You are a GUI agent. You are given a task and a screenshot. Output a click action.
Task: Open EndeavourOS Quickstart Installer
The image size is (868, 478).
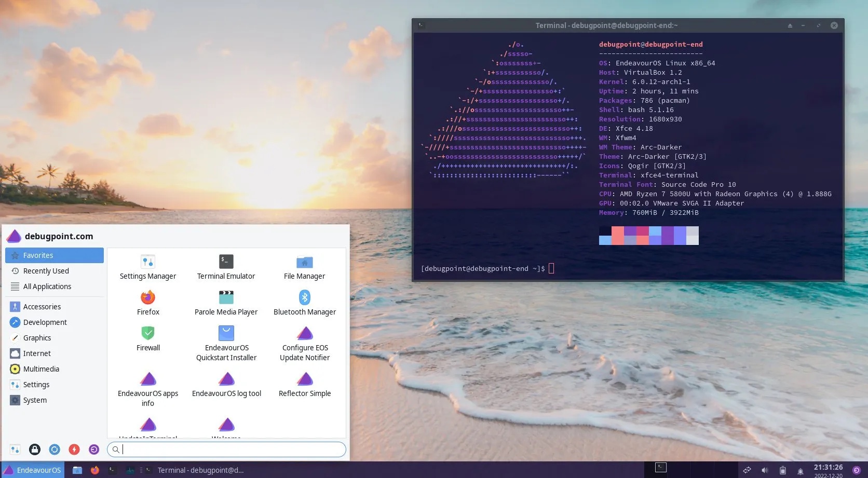(x=226, y=343)
